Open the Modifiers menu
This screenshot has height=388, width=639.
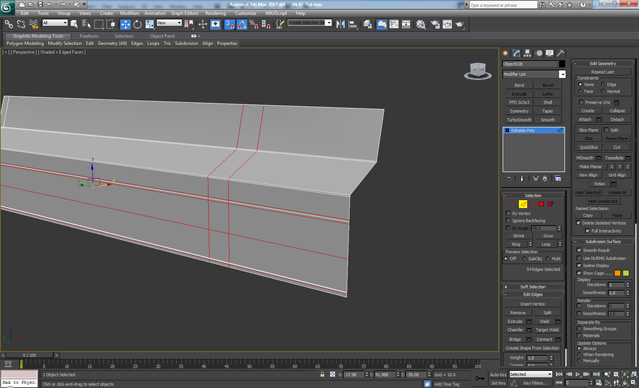[x=129, y=13]
